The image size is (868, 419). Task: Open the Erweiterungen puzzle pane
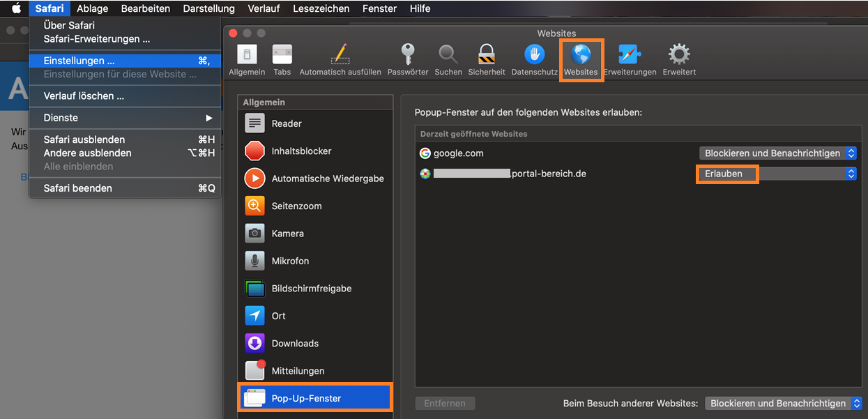630,60
